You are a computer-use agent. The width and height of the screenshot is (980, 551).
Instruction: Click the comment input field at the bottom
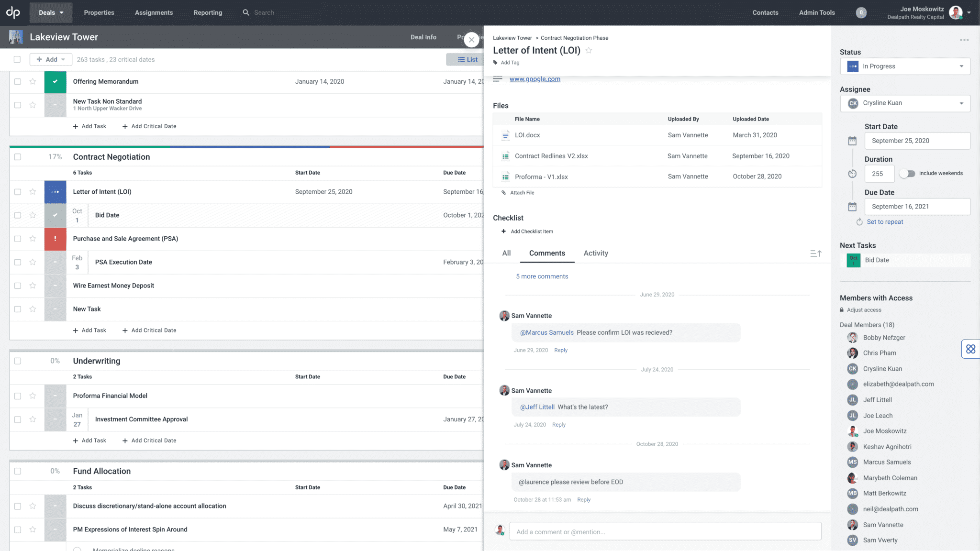(x=665, y=531)
